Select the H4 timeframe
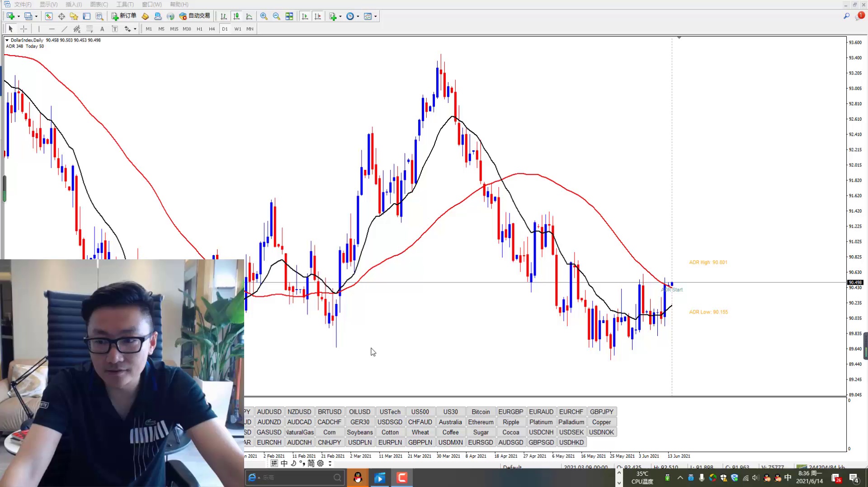 (212, 29)
